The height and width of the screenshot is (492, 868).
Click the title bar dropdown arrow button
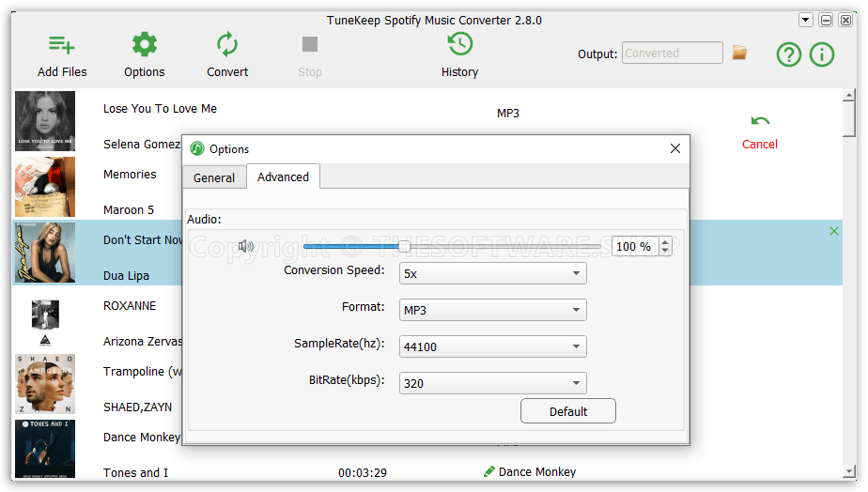point(806,21)
